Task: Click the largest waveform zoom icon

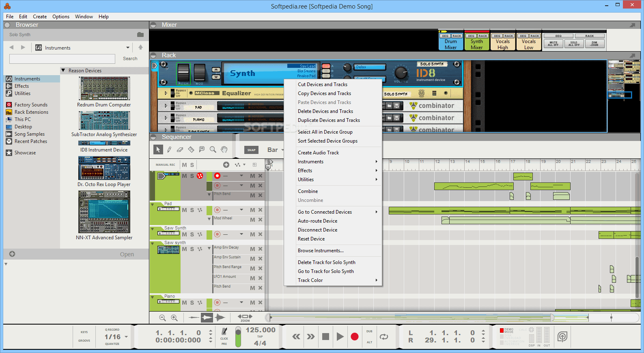Action: tap(220, 318)
